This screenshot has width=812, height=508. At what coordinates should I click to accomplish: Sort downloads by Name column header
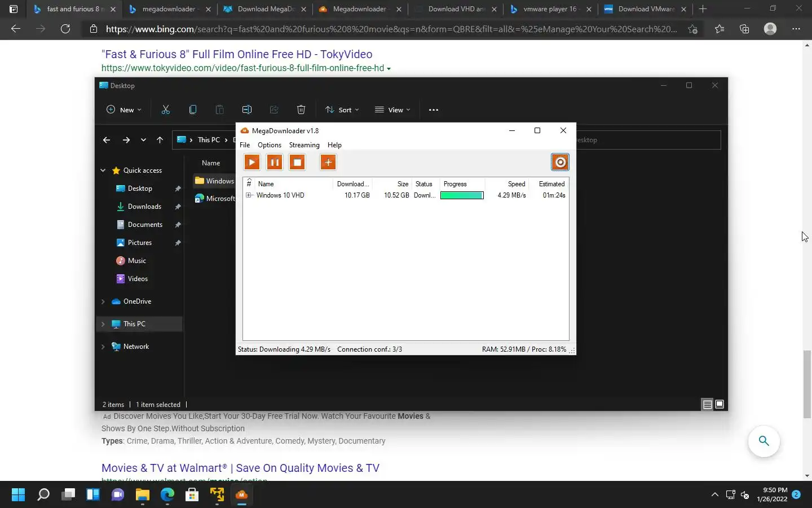pyautogui.click(x=293, y=184)
